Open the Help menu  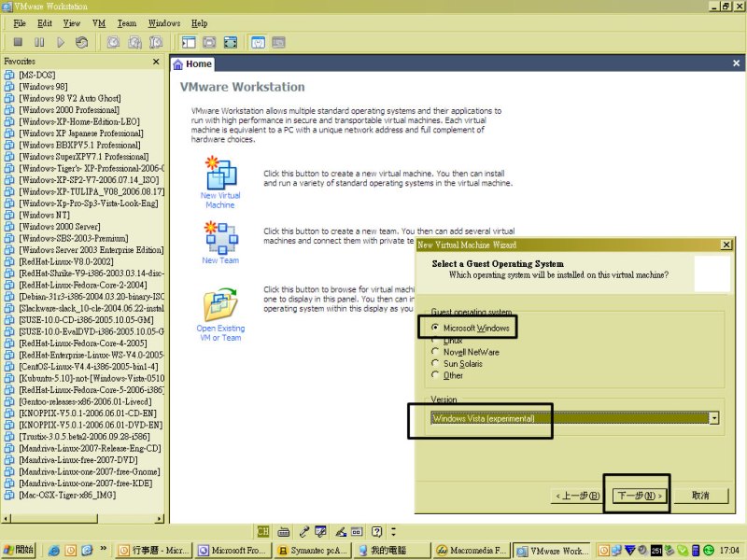[x=199, y=23]
